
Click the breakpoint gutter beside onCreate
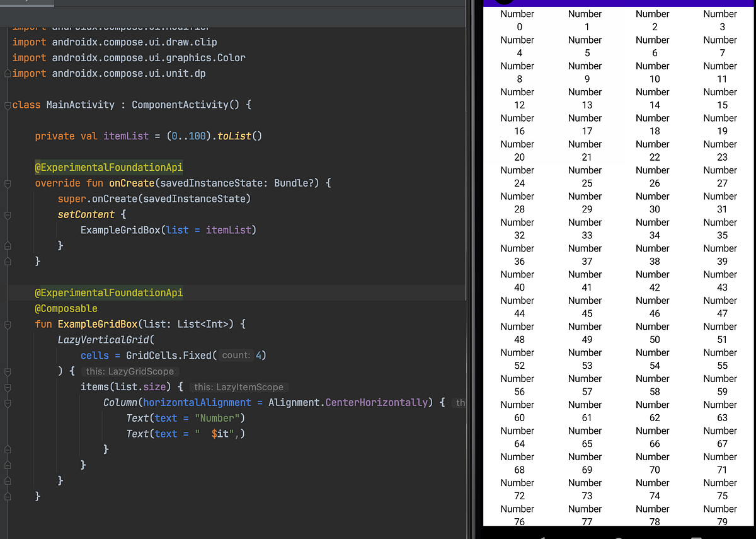point(19,183)
